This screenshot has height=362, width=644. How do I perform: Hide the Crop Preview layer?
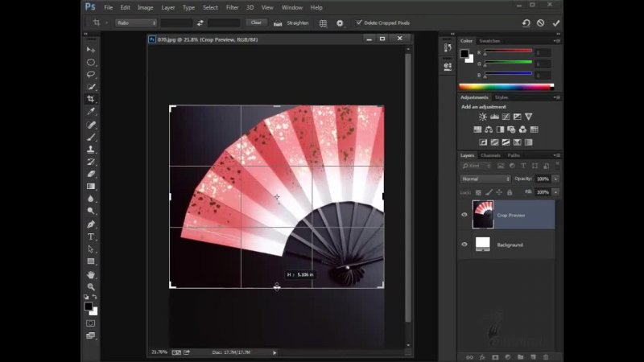464,215
